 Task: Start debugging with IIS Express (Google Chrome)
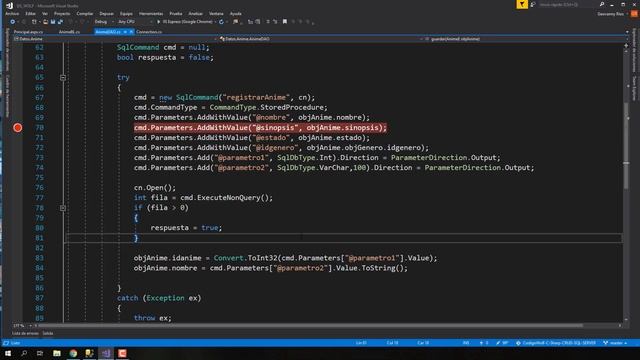[x=186, y=22]
